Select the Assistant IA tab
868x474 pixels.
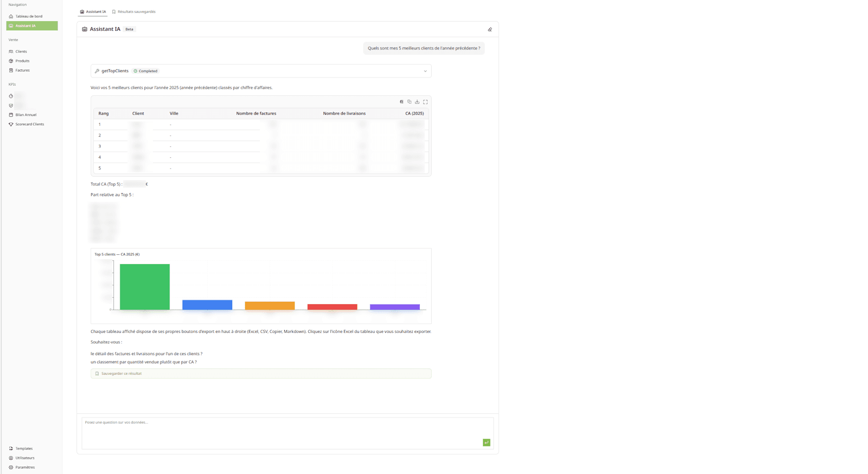[93, 11]
